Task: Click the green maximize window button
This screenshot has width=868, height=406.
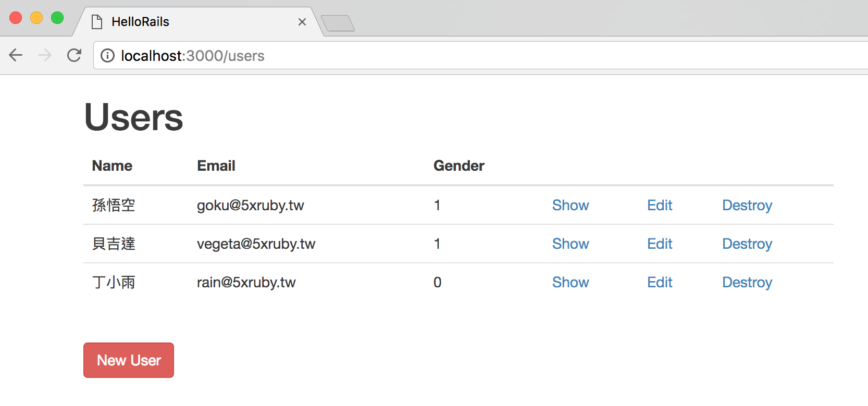Action: [57, 18]
